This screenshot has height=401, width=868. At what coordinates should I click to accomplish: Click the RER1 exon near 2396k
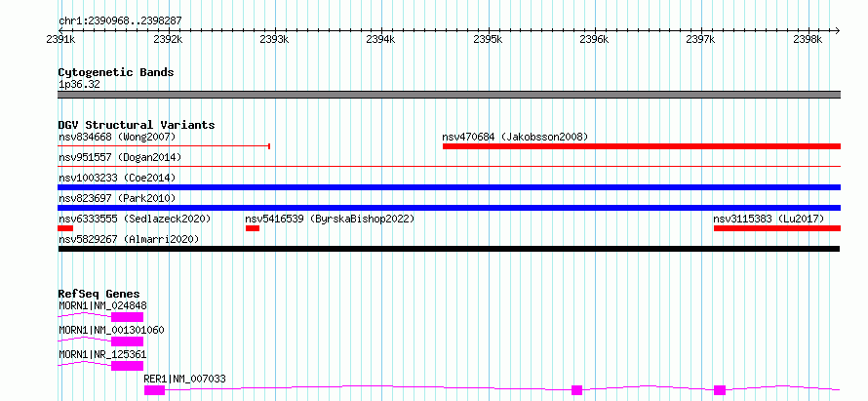pyautogui.click(x=576, y=390)
